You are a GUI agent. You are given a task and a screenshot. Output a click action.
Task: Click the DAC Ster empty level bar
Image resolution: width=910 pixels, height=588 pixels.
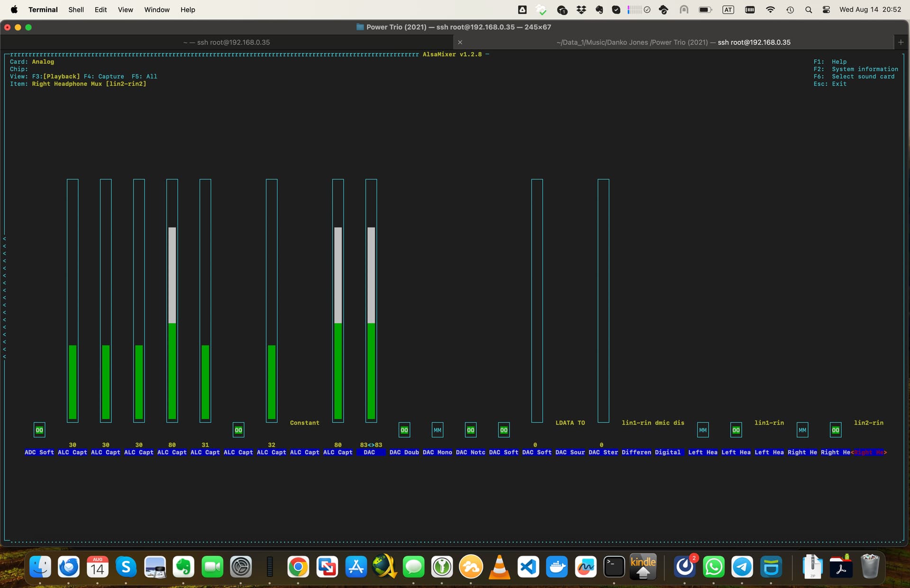pos(603,300)
